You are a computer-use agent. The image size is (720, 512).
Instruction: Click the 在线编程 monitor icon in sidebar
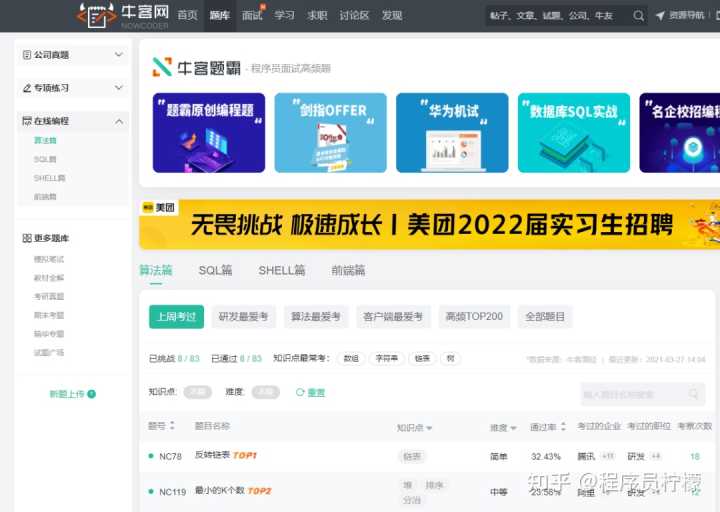(27, 121)
